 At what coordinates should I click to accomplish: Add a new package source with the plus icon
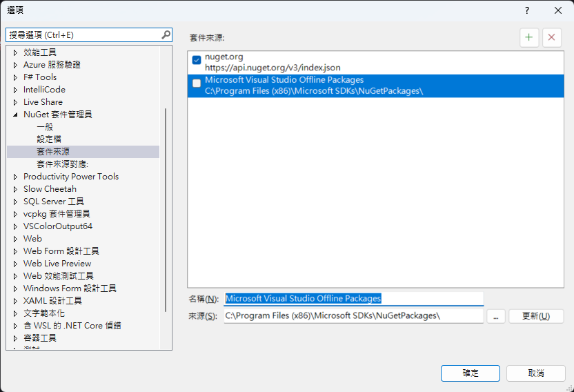pyautogui.click(x=529, y=37)
